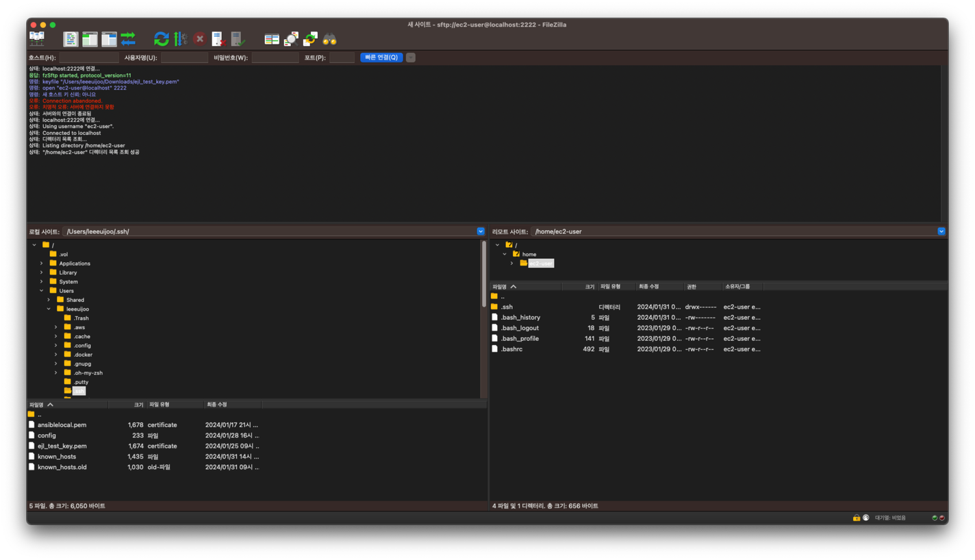Click the binoculars search remote files icon
The image size is (975, 560).
(x=329, y=39)
